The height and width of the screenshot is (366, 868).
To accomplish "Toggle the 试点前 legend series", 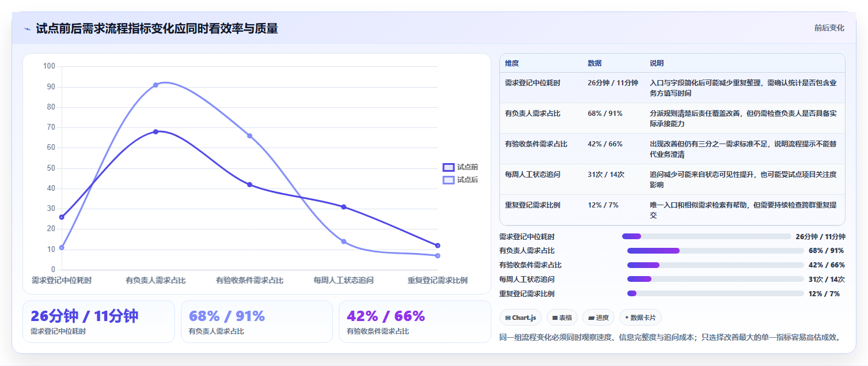I will 460,167.
